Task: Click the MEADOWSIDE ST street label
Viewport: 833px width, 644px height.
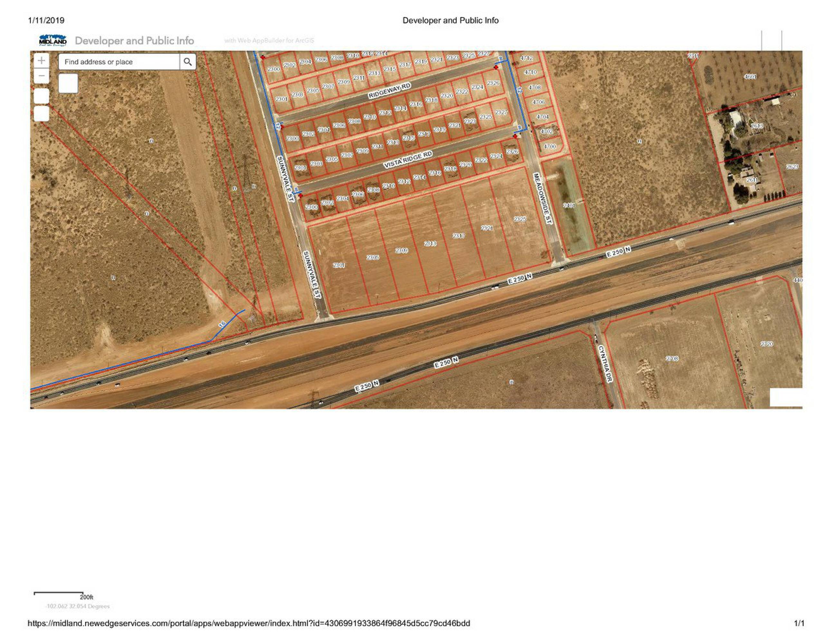Action: pos(542,198)
